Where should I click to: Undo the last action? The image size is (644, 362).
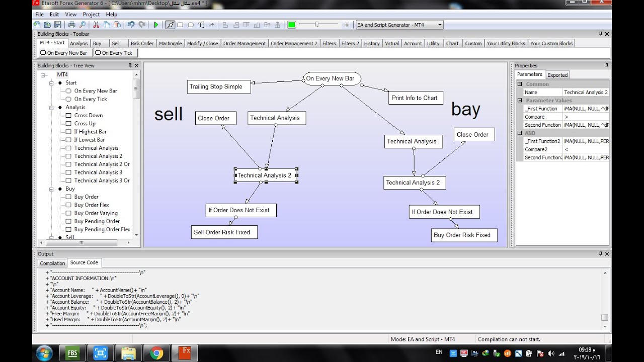(x=131, y=25)
